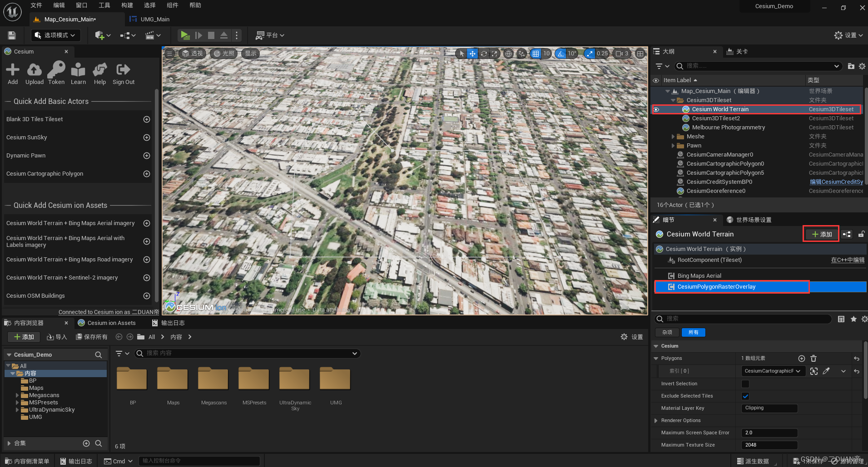The height and width of the screenshot is (467, 868).
Task: Open the 光照 viewport lighting mode
Action: 223,53
